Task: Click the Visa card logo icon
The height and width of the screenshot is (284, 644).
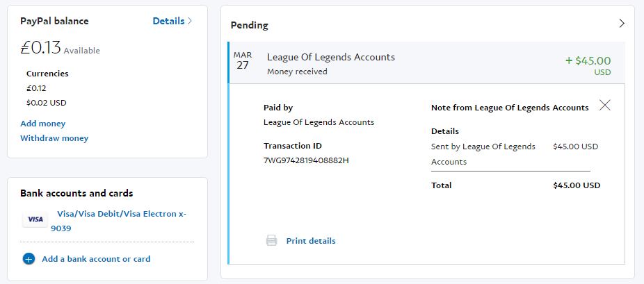Action: point(35,219)
